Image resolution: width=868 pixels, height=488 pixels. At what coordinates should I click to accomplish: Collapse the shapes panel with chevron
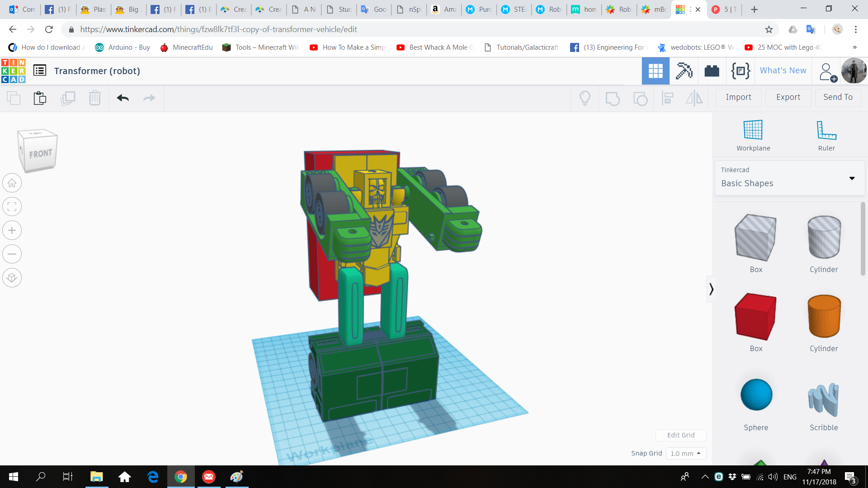pyautogui.click(x=711, y=289)
